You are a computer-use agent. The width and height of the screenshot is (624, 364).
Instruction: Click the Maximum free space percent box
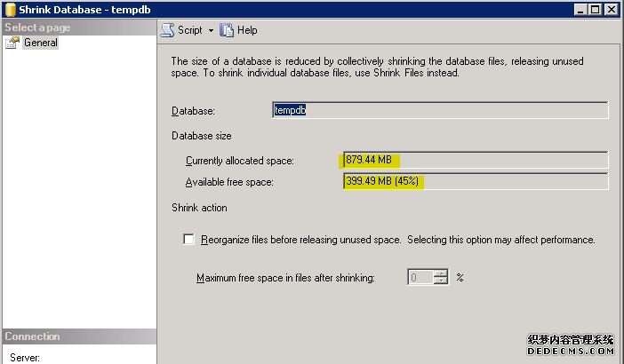(x=420, y=278)
